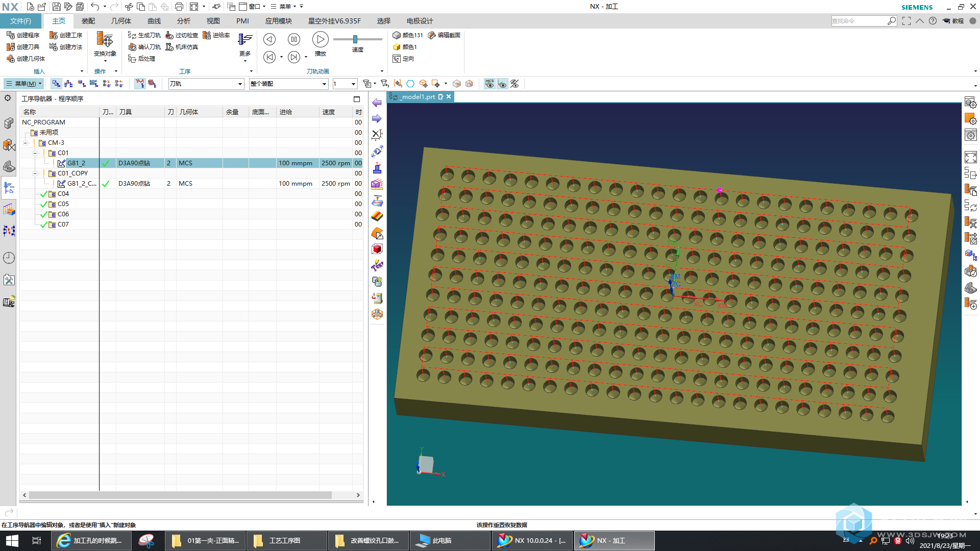Toggle shaded box display icon
980x551 pixels.
coord(457,84)
